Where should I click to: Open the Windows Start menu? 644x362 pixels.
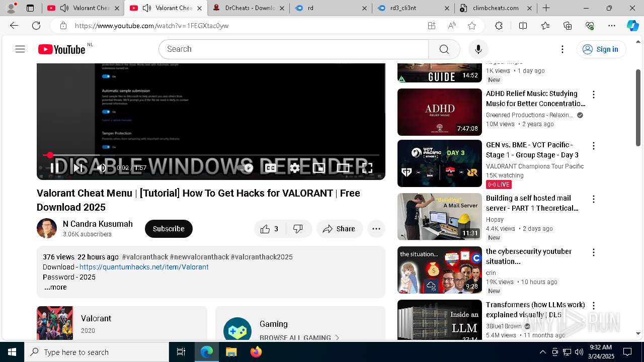pyautogui.click(x=12, y=352)
